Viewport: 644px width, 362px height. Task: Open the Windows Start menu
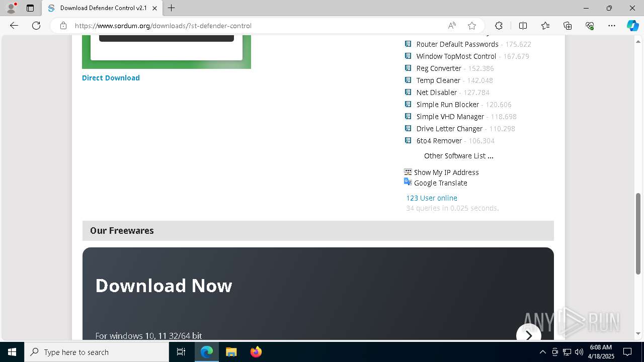pos(12,352)
